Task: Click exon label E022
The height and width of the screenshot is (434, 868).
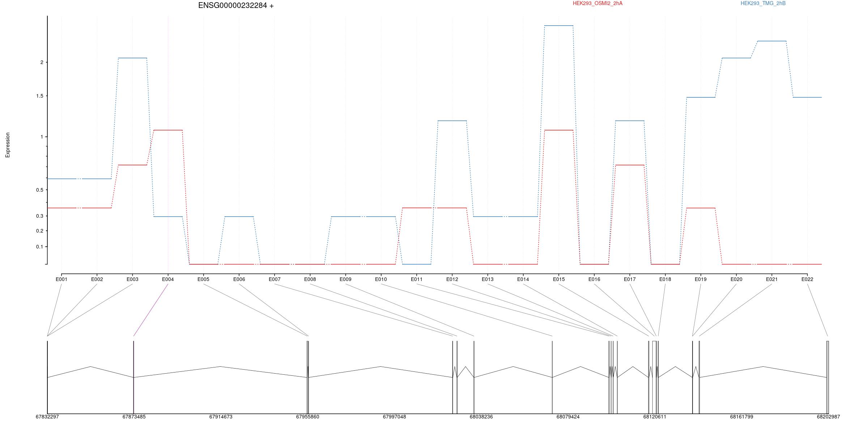Action: pos(807,279)
